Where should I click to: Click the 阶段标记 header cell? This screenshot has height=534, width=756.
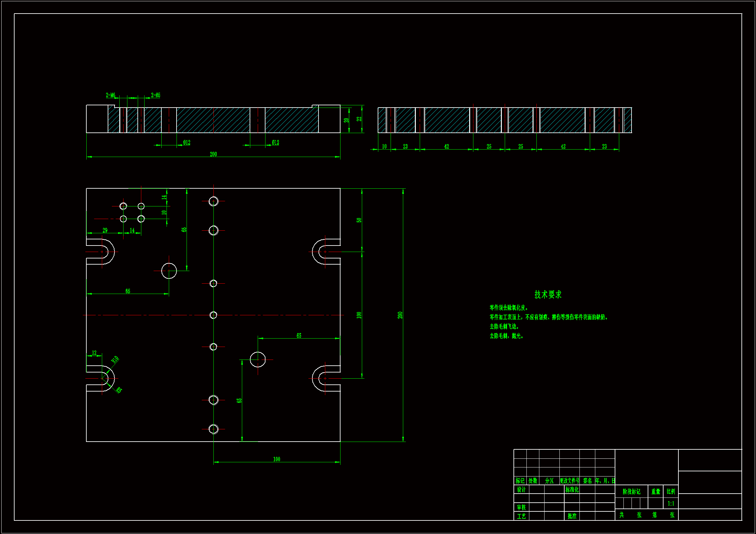[631, 492]
